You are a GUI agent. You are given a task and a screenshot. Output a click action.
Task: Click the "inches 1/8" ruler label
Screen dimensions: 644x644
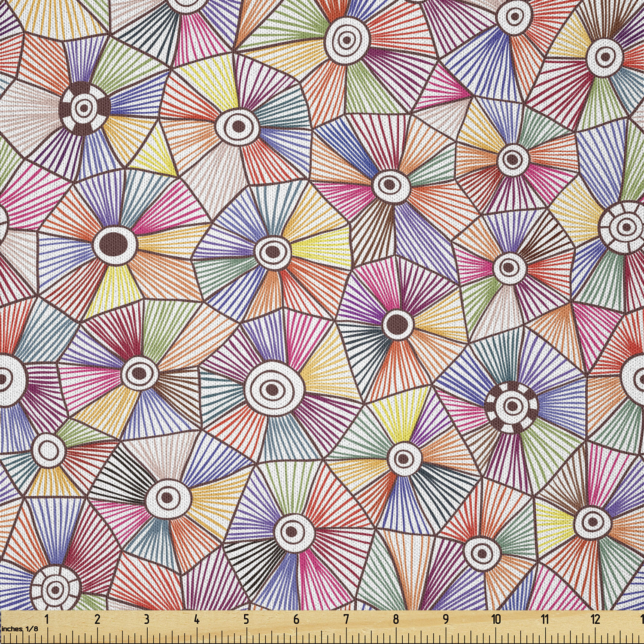tap(19, 629)
